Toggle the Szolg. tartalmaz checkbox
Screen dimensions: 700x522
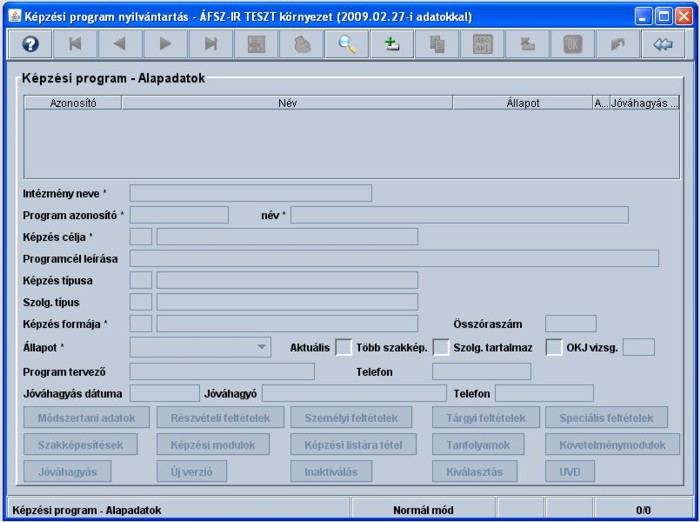coord(553,347)
